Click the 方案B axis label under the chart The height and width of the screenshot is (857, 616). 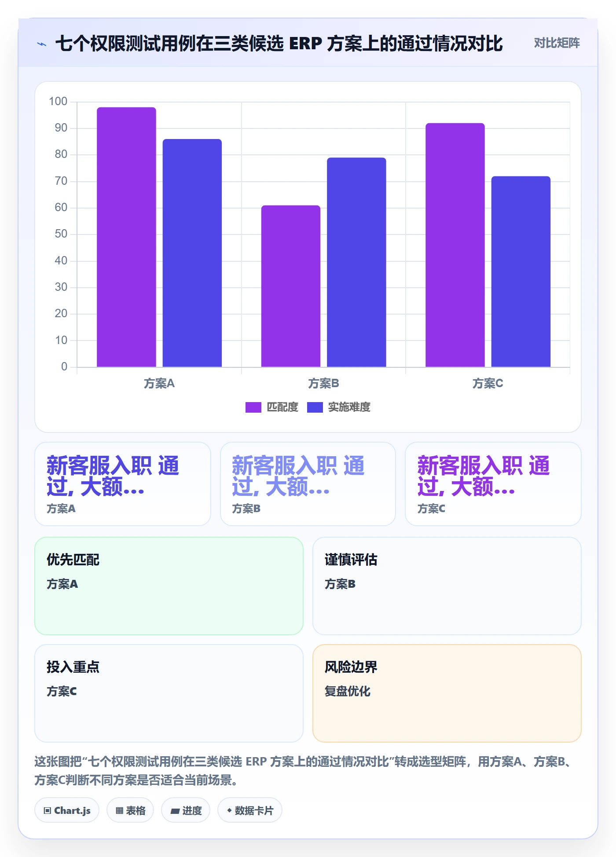click(323, 384)
